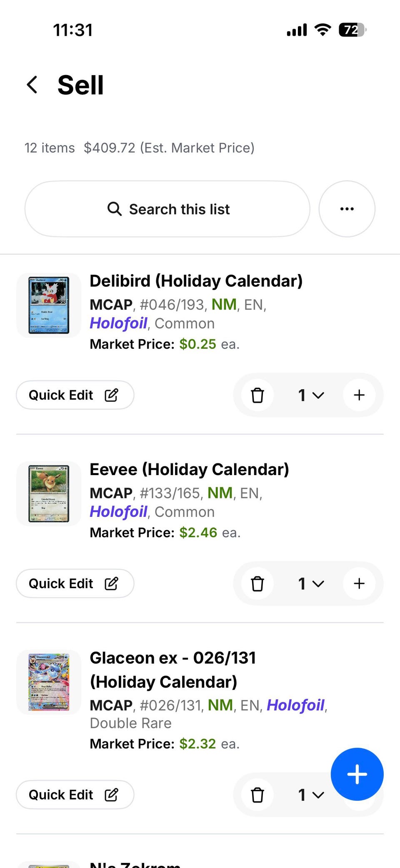Open the quantity dropdown for Delibird

pyautogui.click(x=311, y=395)
